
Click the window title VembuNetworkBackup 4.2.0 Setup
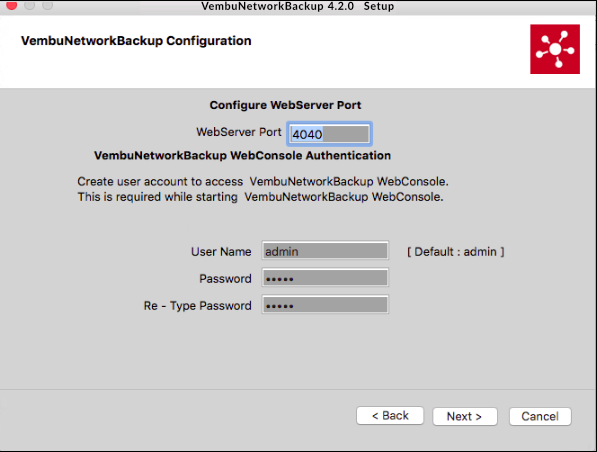297,6
